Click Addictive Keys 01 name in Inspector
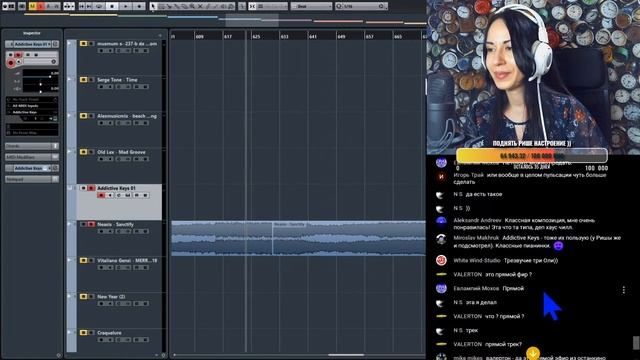 [31, 44]
